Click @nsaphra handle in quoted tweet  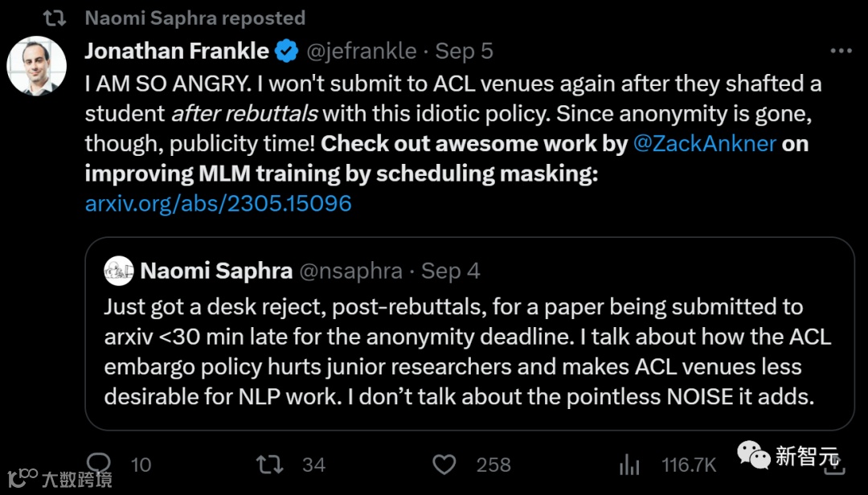[350, 271]
